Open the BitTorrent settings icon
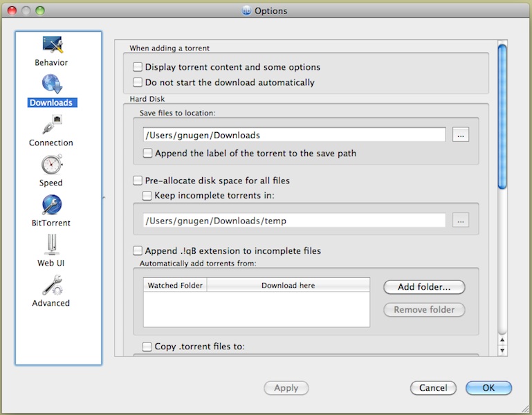532x415 pixels. (x=52, y=205)
